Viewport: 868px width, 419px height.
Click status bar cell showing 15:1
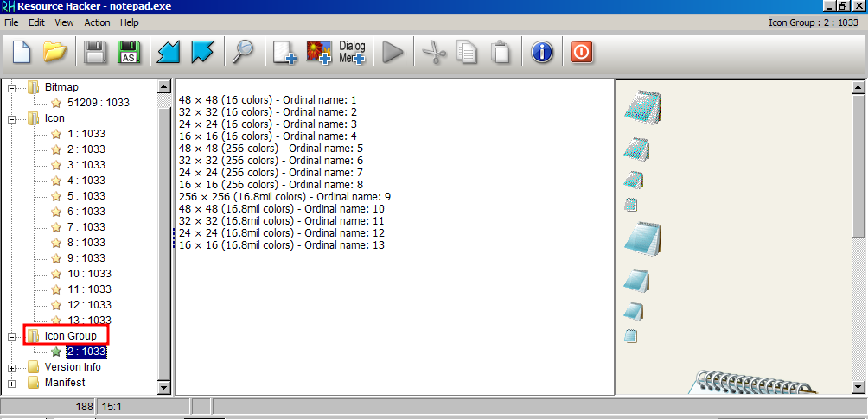pyautogui.click(x=143, y=407)
